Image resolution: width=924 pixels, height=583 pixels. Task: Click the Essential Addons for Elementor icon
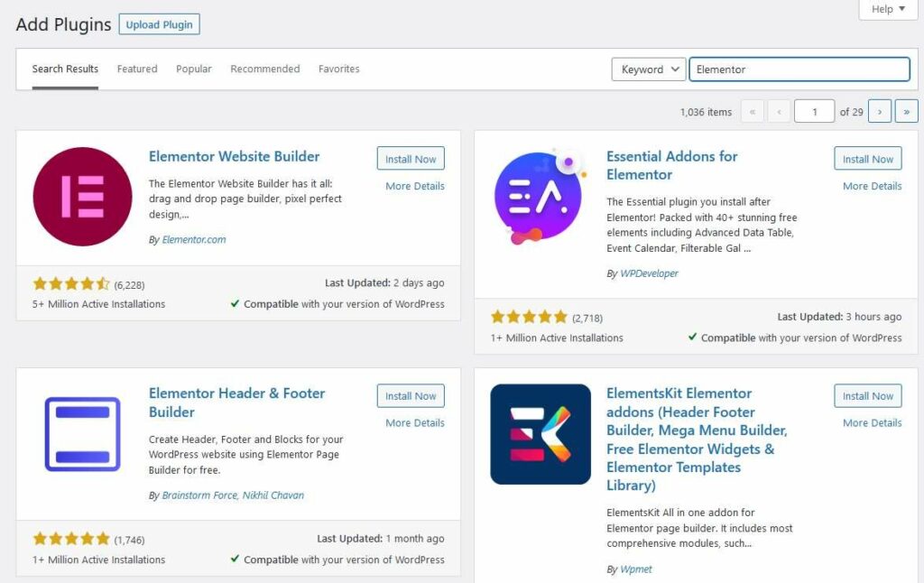[x=541, y=197]
